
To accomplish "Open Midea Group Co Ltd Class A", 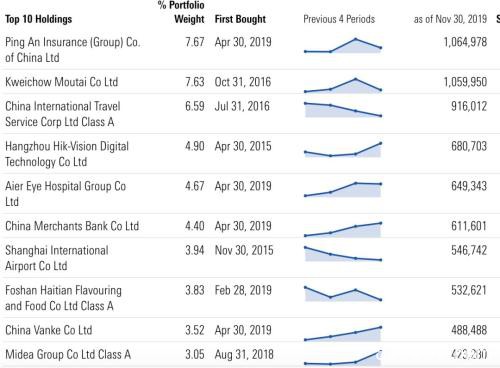I will pyautogui.click(x=68, y=354).
